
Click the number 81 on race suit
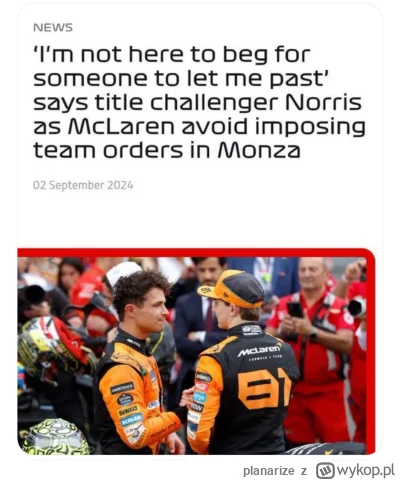265,389
